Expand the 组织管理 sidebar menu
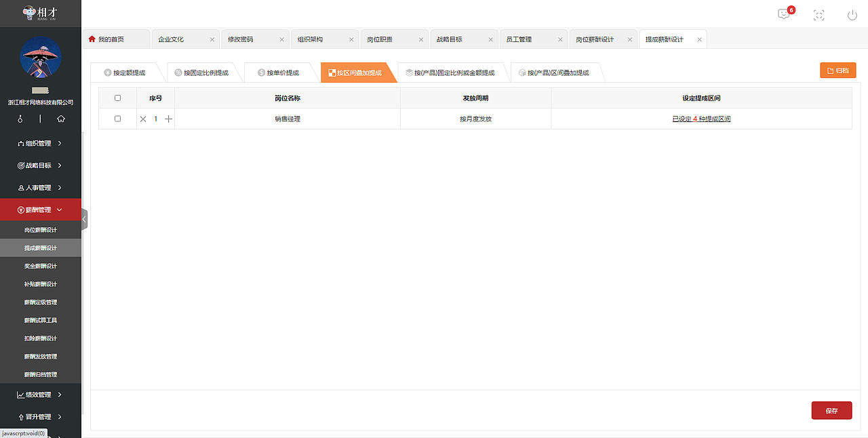Screen dimensions: 868x438 (41, 143)
